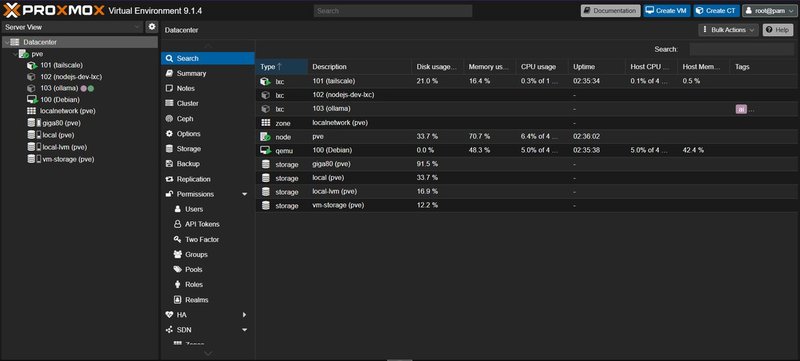Collapse the Datacenter tree root
Viewport: 800px width, 361px height.
pyautogui.click(x=6, y=42)
